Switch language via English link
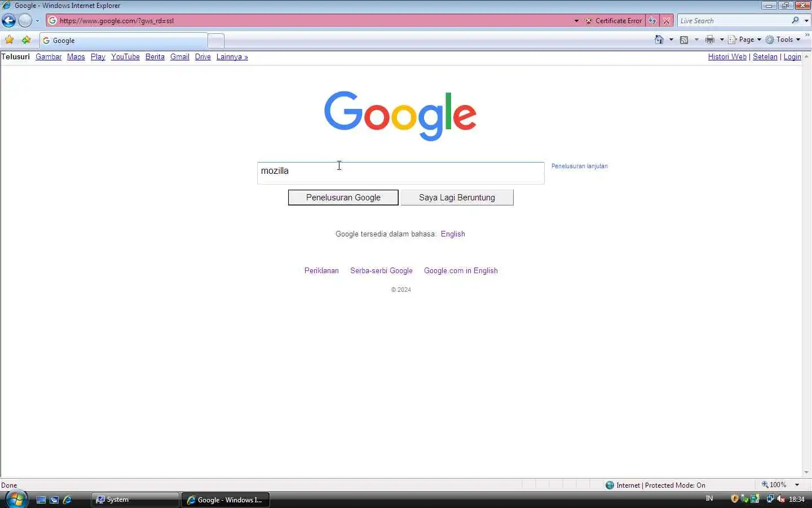Image resolution: width=812 pixels, height=508 pixels. tap(453, 234)
